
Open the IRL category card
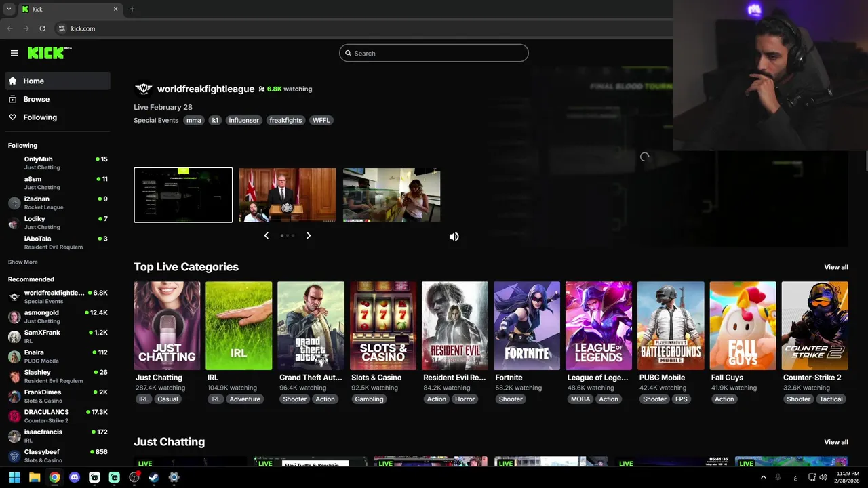pyautogui.click(x=239, y=325)
